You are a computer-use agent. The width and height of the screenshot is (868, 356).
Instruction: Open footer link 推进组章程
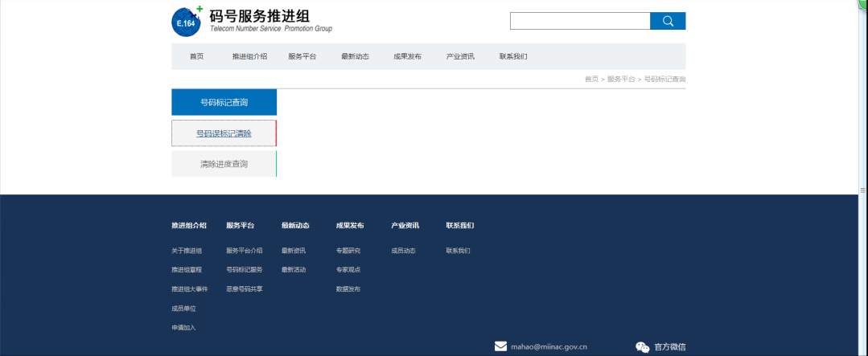coord(187,270)
